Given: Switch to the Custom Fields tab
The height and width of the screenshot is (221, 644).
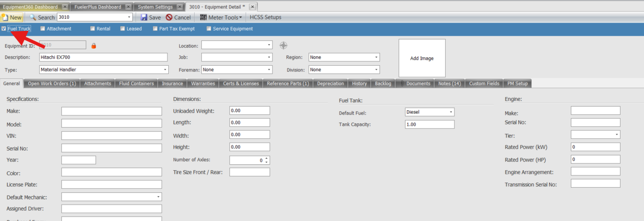Looking at the screenshot, I should (x=484, y=84).
